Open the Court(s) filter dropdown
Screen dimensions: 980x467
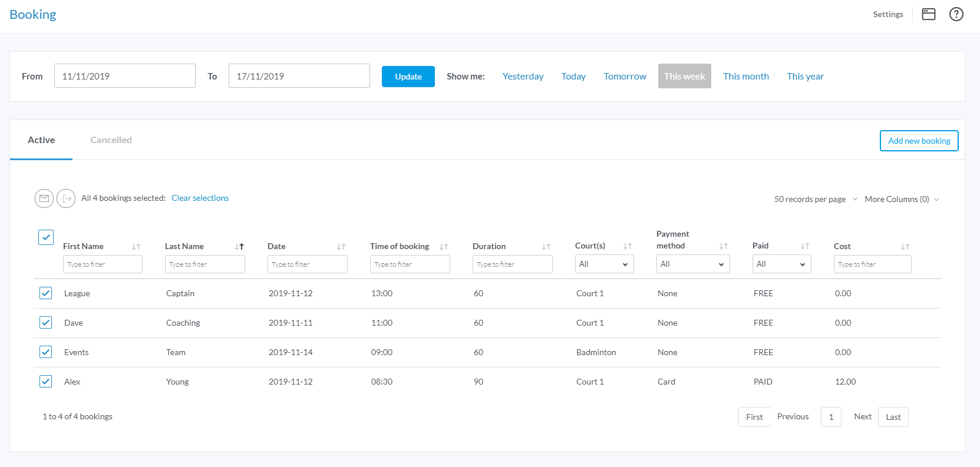pos(604,264)
